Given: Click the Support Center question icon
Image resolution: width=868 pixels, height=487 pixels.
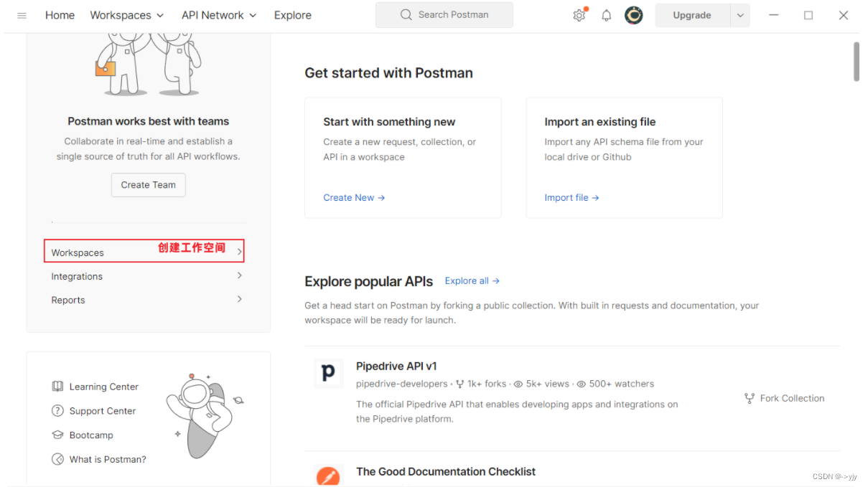Looking at the screenshot, I should [57, 411].
